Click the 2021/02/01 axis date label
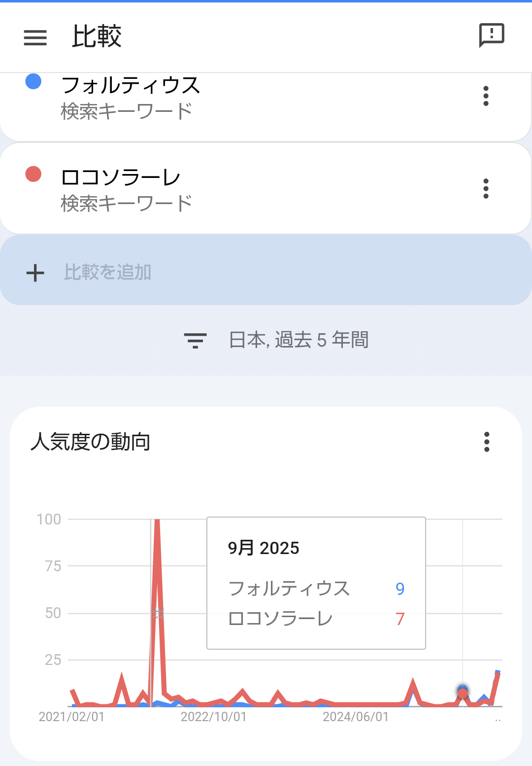The height and width of the screenshot is (766, 532). (72, 717)
